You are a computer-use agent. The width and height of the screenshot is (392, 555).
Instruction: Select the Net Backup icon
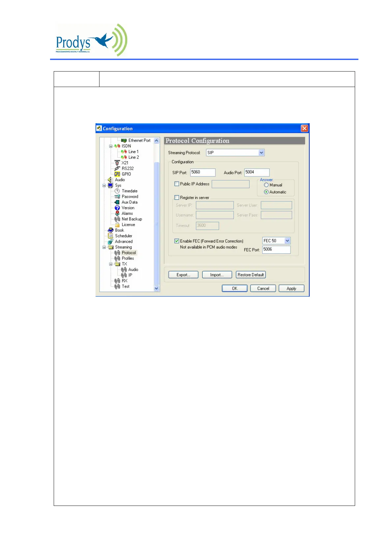pyautogui.click(x=117, y=219)
